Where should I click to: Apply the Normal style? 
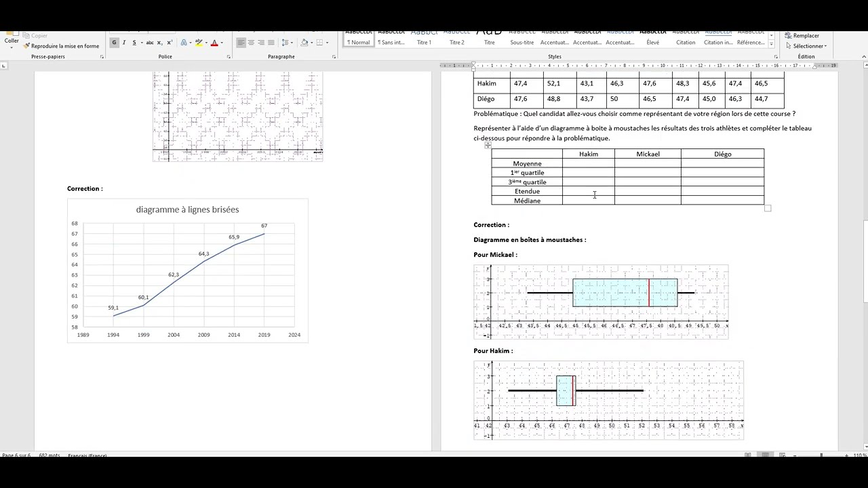tap(358, 39)
